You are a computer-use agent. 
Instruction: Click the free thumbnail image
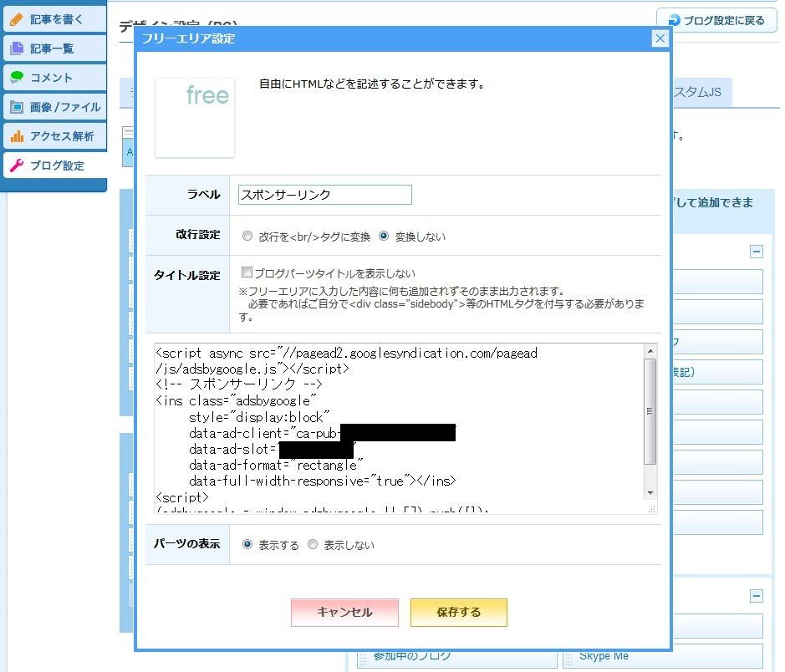[x=195, y=118]
